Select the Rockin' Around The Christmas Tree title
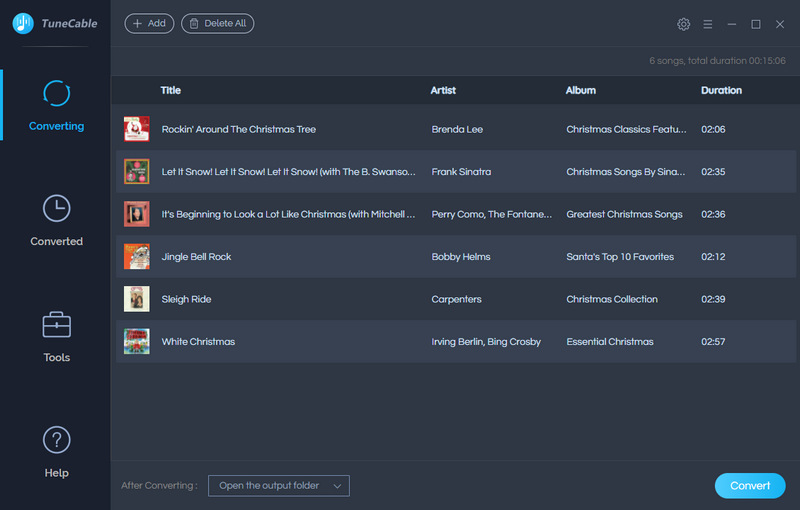Viewport: 800px width, 510px height. tap(238, 129)
